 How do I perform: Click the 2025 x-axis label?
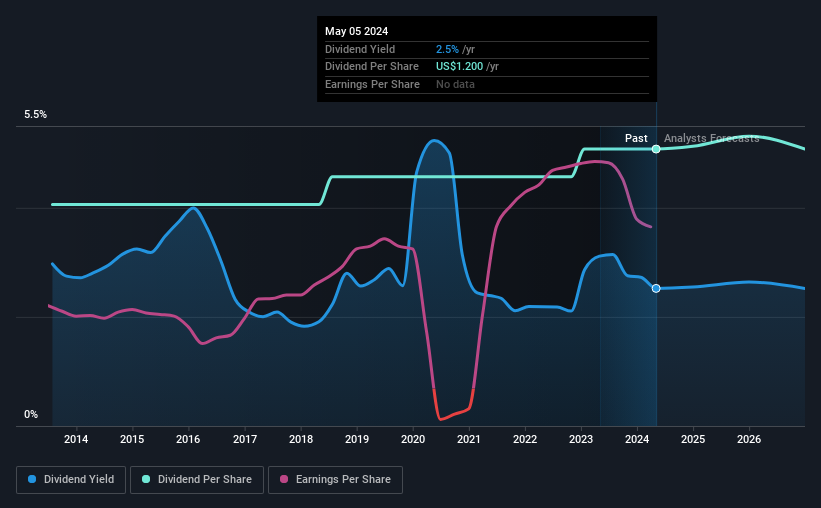click(693, 439)
